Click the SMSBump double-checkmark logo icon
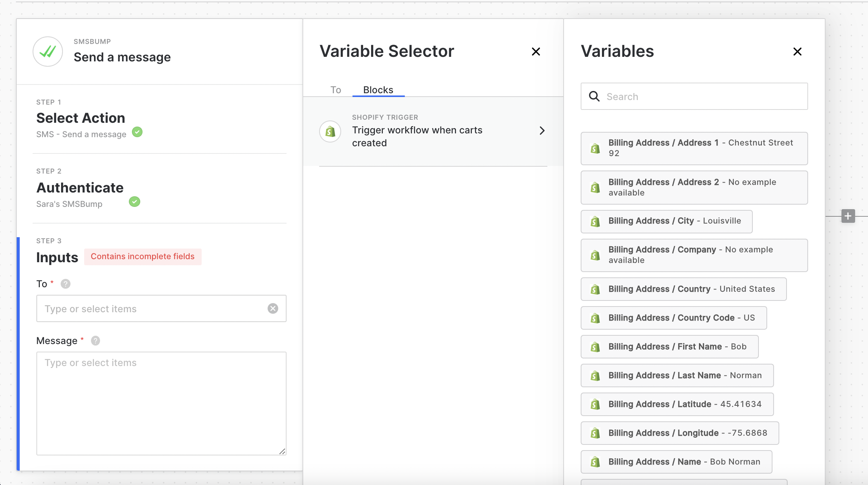 coord(48,52)
